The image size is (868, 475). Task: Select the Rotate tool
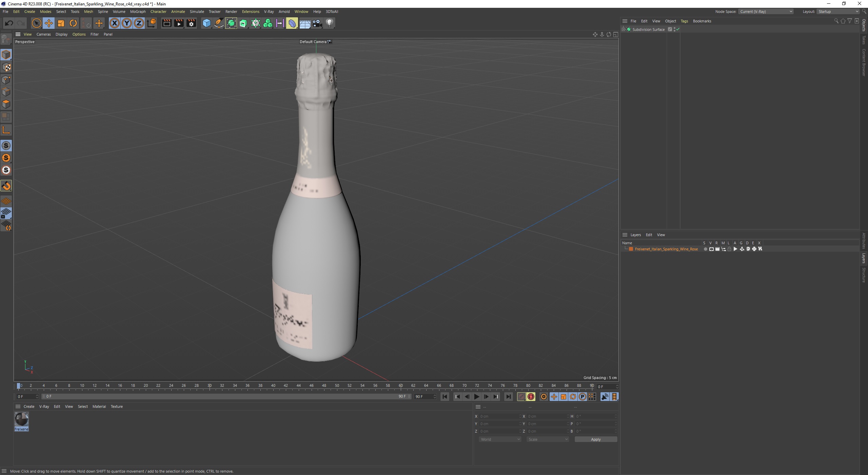(x=73, y=23)
